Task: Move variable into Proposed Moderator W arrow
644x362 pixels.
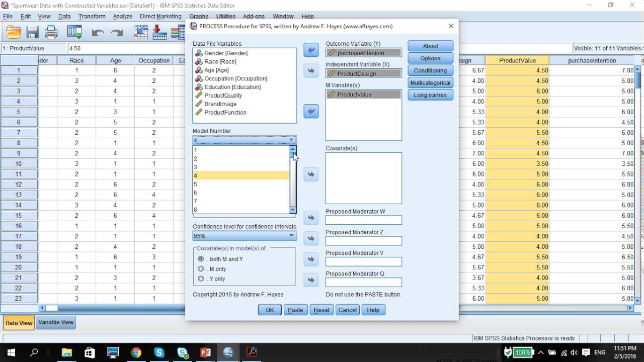Action: tap(311, 217)
